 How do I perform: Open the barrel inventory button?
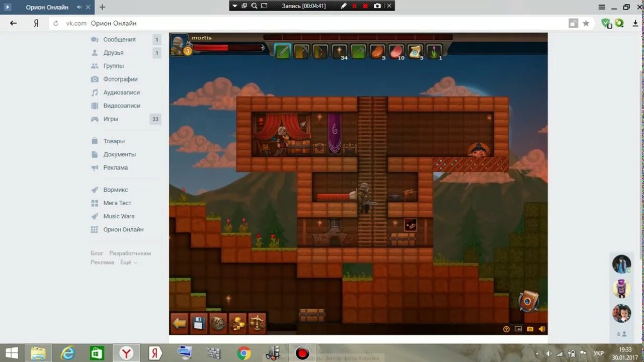pos(218,323)
